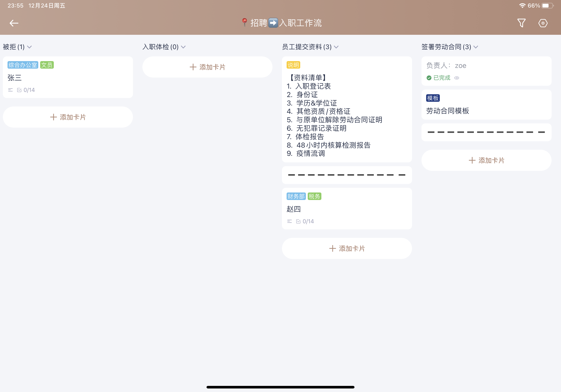This screenshot has height=392, width=561.
Task: Open board settings hexagon icon
Action: 543,23
